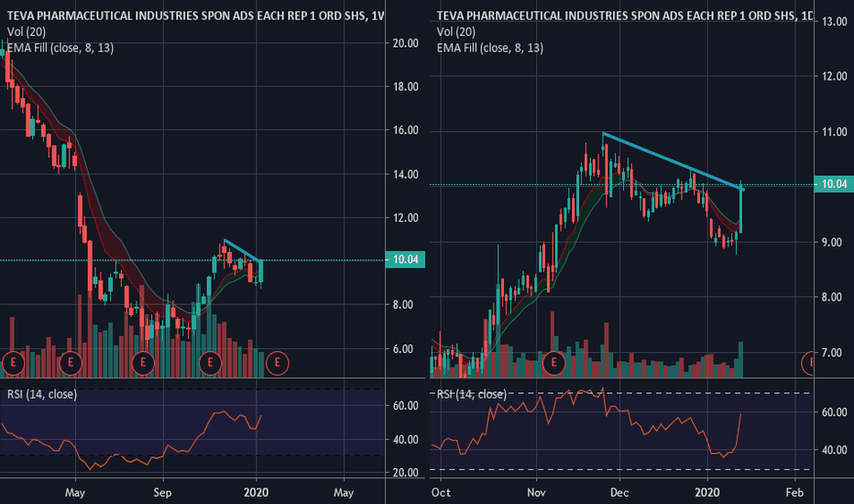Select the daily chart TEVA title legend
This screenshot has width=854, height=504.
pyautogui.click(x=625, y=16)
